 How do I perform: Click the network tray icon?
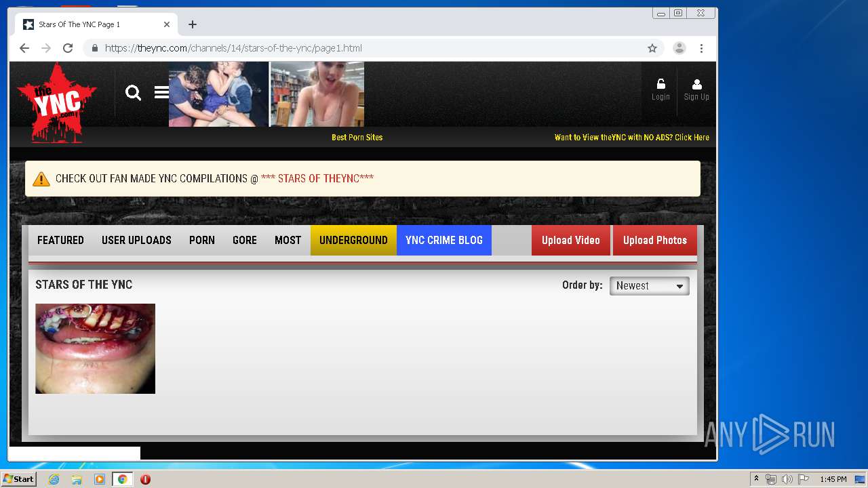pyautogui.click(x=771, y=479)
